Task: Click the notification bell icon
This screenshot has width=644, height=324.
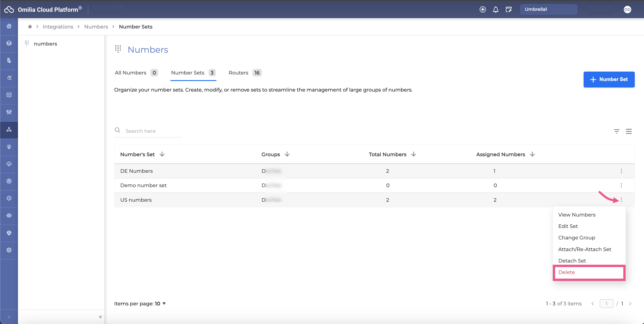Action: [x=496, y=9]
